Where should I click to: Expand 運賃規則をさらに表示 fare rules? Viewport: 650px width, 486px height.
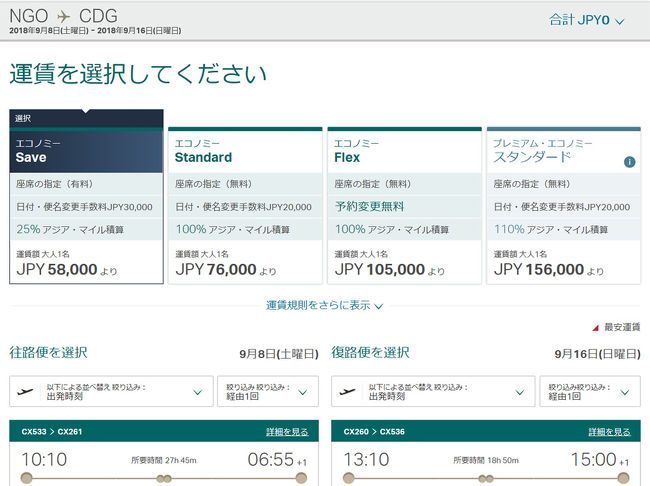pyautogui.click(x=324, y=306)
